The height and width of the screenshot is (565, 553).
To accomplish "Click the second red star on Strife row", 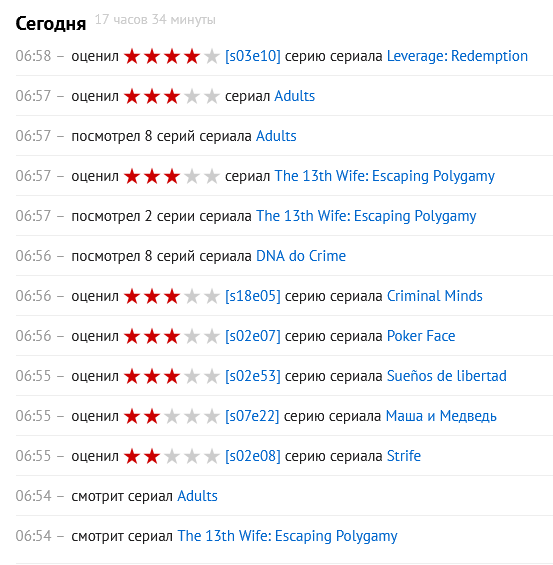I will pyautogui.click(x=152, y=456).
